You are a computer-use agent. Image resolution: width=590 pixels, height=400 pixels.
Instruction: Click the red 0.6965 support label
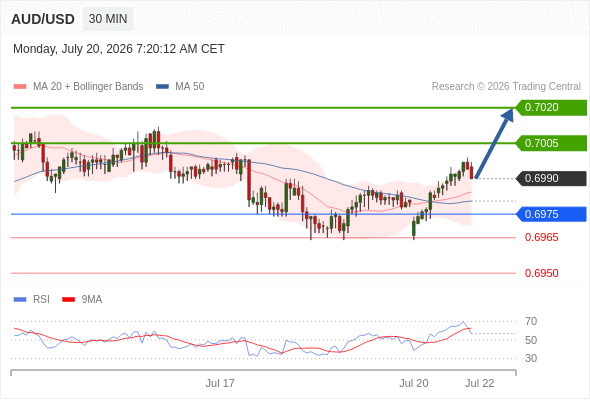541,237
